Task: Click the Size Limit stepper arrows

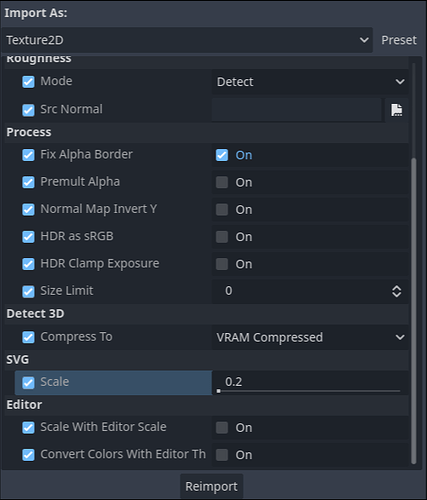Action: point(396,291)
